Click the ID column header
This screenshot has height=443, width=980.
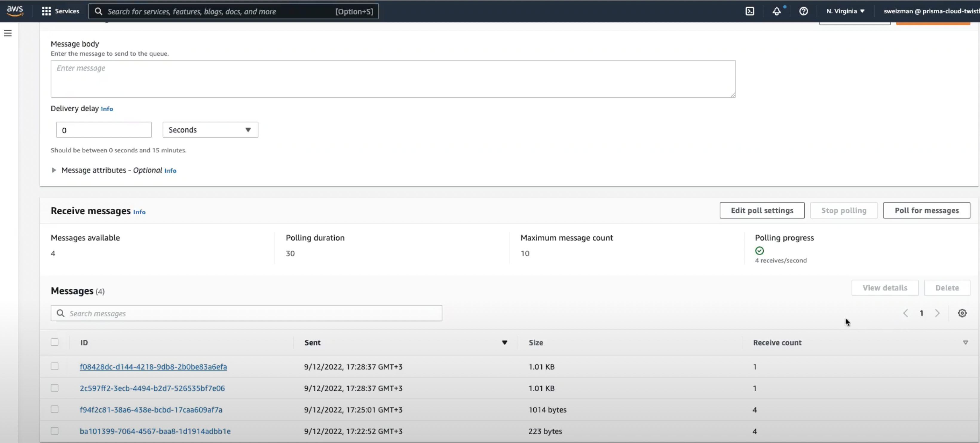point(84,342)
